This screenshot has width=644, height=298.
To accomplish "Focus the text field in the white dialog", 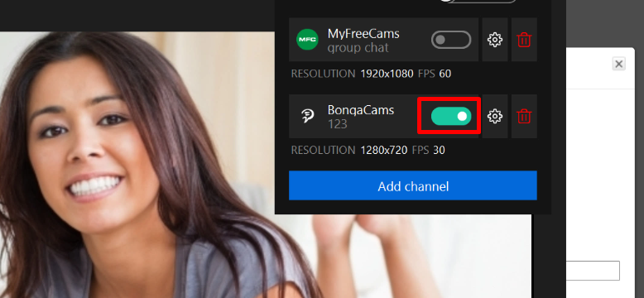I will [593, 271].
